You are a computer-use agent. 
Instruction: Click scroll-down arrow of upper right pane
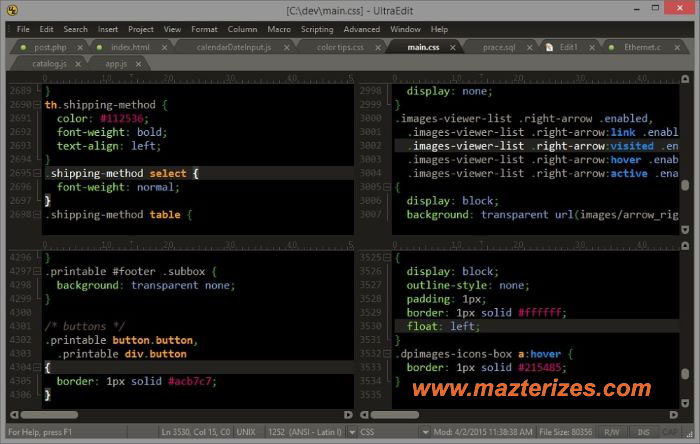pyautogui.click(x=685, y=229)
